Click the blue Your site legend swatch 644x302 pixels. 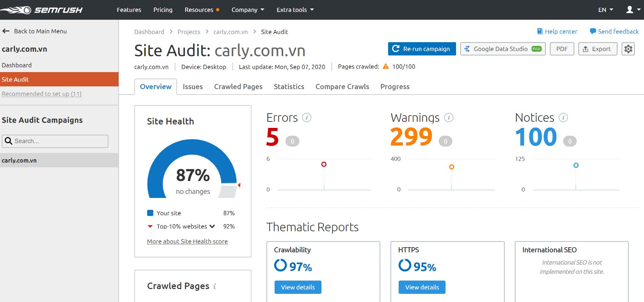[150, 213]
